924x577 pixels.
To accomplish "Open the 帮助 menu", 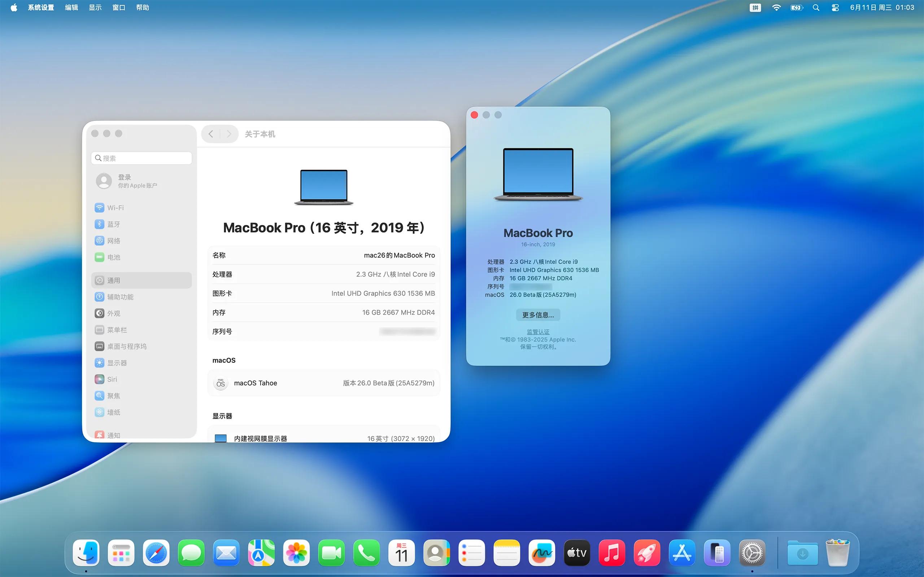I will [x=143, y=7].
